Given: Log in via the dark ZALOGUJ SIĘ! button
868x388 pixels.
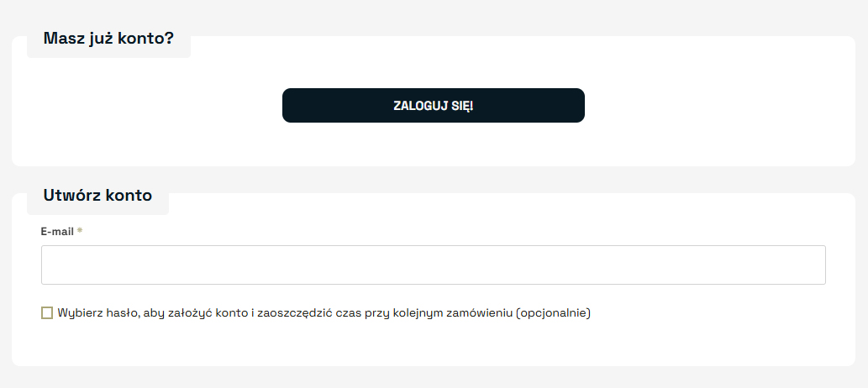Looking at the screenshot, I should pos(433,106).
